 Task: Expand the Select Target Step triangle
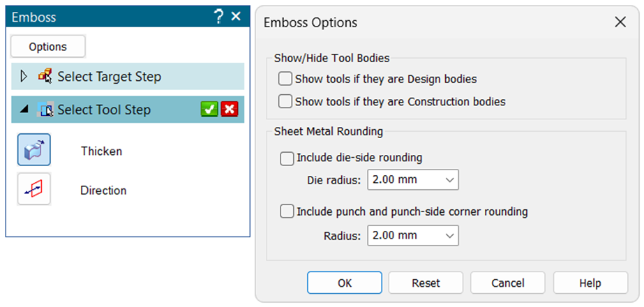coord(24,76)
